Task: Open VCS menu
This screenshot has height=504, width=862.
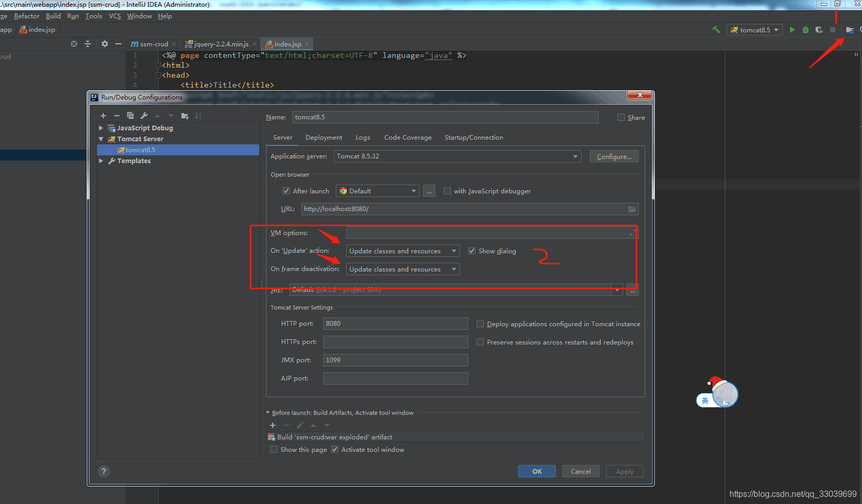Action: tap(115, 16)
